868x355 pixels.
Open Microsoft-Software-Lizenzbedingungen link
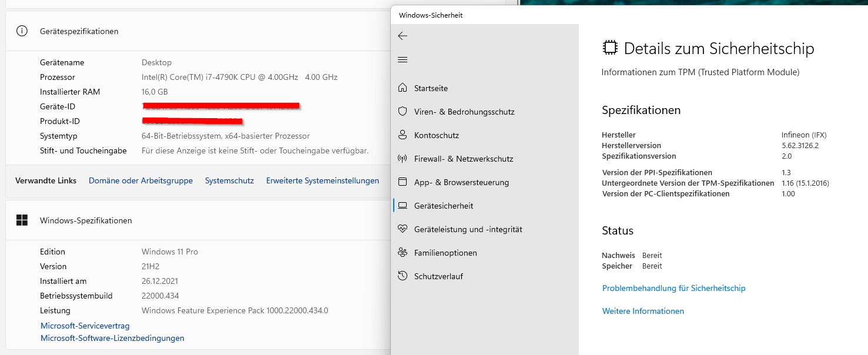[x=112, y=339]
